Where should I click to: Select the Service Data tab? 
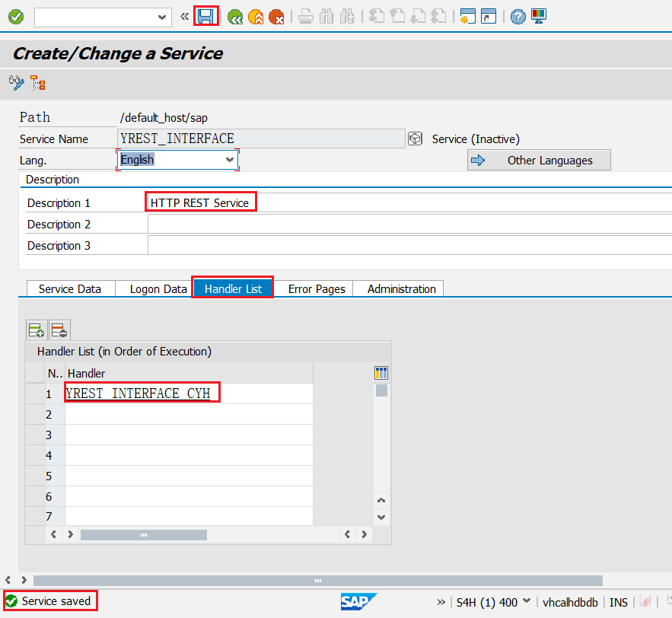70,289
